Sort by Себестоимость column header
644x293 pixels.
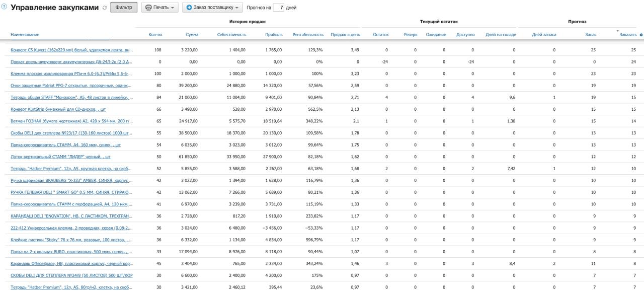click(x=231, y=35)
